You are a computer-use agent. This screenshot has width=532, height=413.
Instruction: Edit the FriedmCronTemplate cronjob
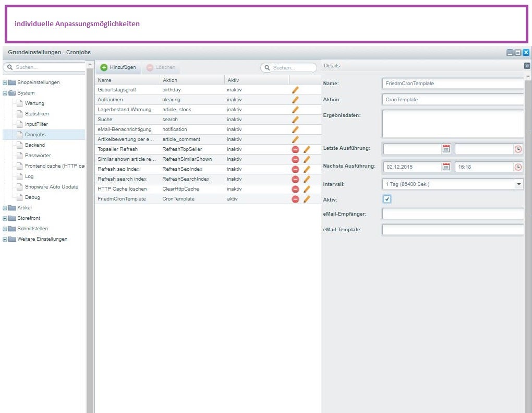[307, 199]
